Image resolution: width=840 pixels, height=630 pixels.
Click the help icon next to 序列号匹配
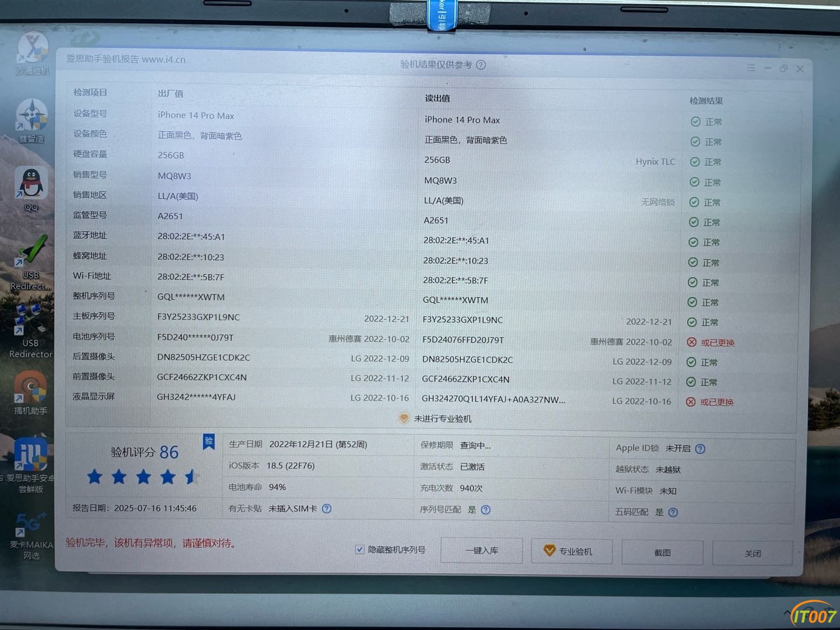[x=485, y=510]
